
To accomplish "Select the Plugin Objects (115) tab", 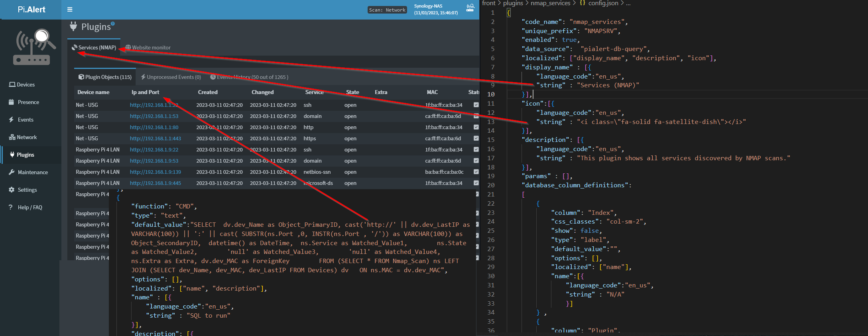I will tap(105, 77).
